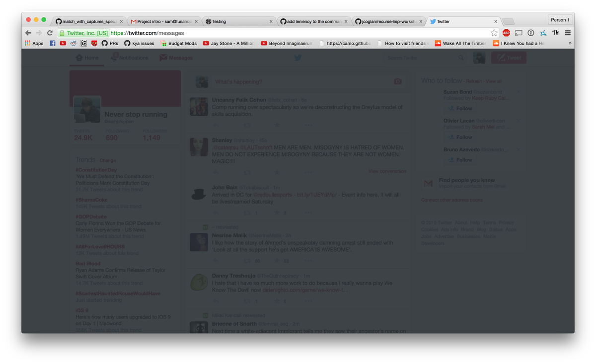
Task: Retweet Uncanny Felix Cohen's tweet
Action: click(247, 125)
